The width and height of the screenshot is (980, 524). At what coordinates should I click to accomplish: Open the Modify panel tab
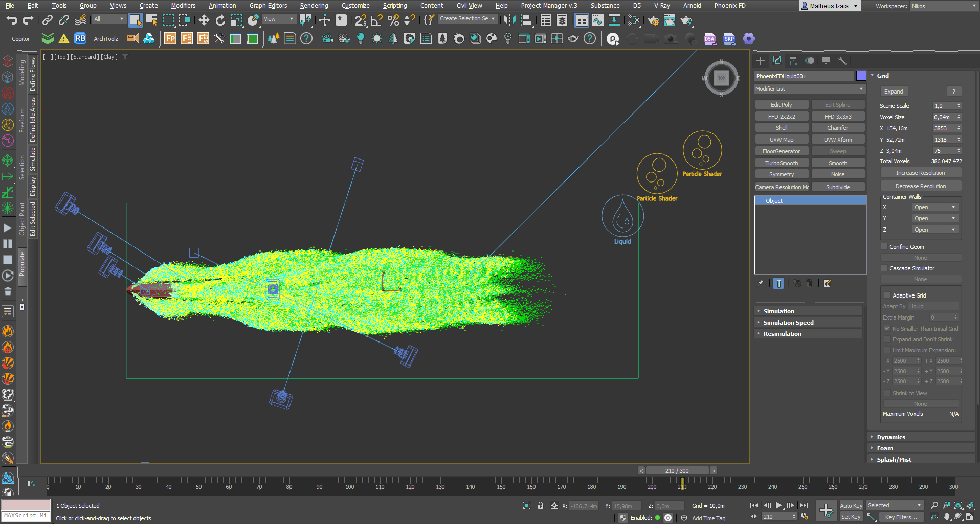(x=777, y=61)
